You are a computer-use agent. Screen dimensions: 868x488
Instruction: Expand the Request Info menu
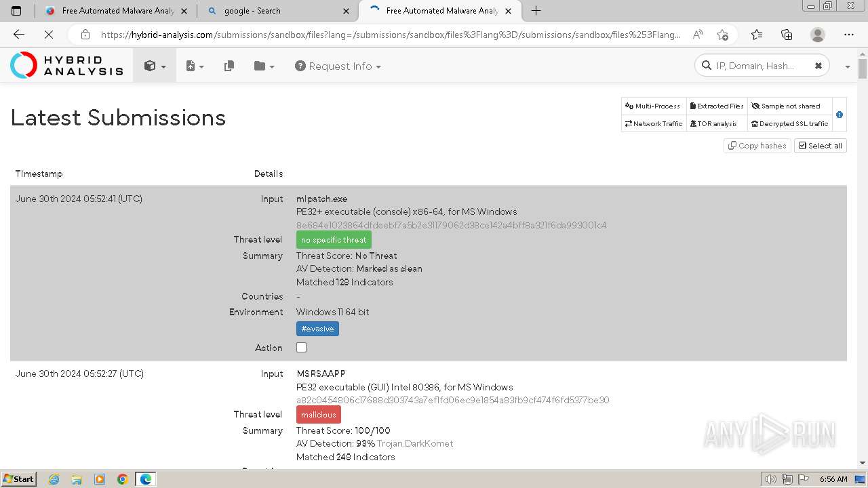(x=338, y=66)
